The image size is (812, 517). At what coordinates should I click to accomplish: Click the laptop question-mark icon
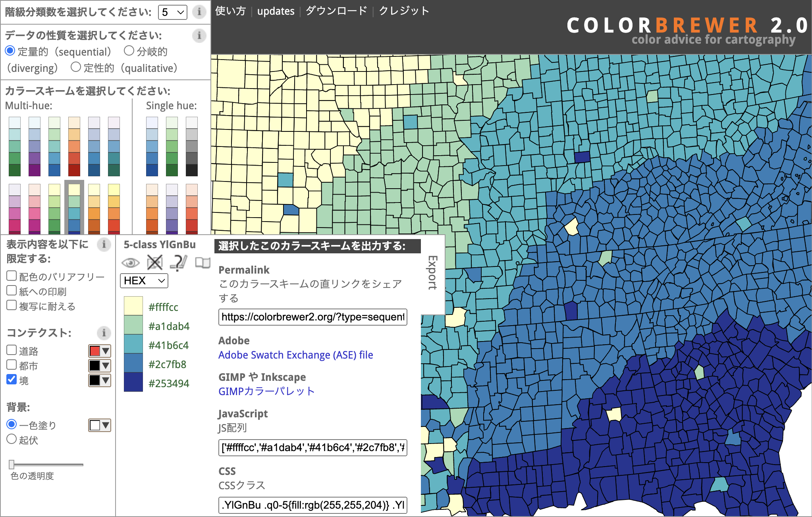(178, 262)
